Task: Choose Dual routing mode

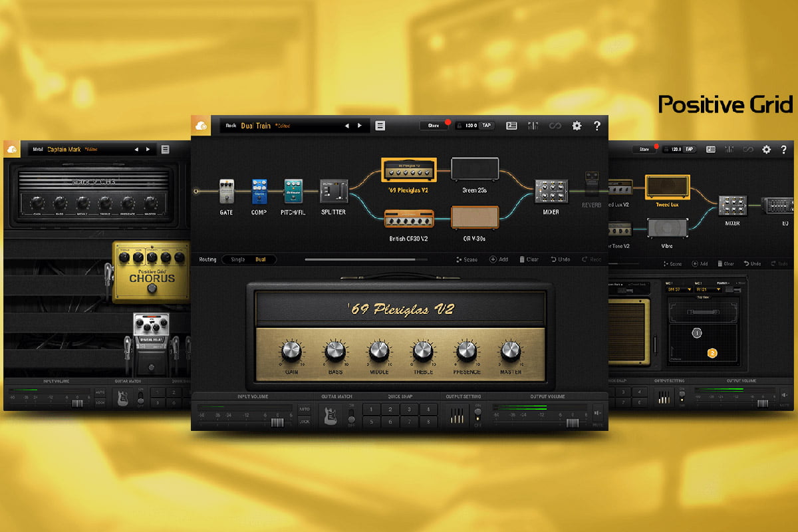Action: pyautogui.click(x=261, y=259)
